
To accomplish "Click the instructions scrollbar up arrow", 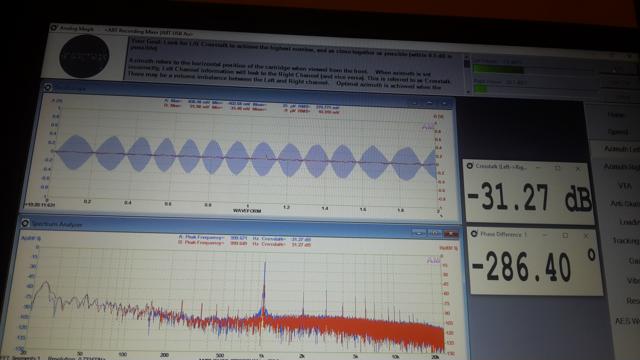I will (467, 57).
